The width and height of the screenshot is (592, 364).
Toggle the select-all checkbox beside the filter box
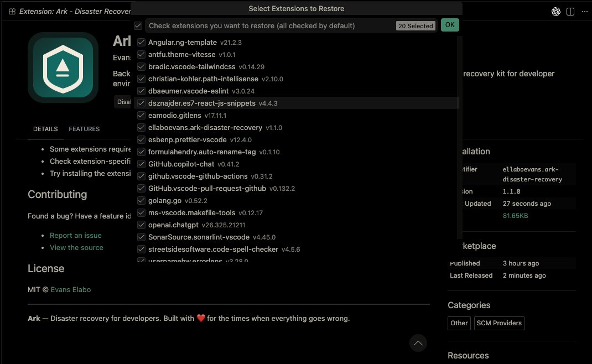coord(138,25)
